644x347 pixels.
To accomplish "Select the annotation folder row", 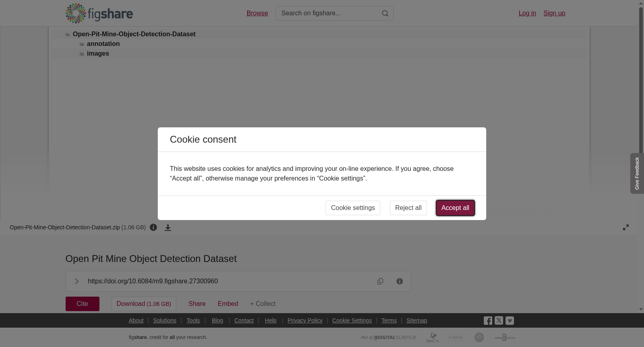I will coord(319,44).
